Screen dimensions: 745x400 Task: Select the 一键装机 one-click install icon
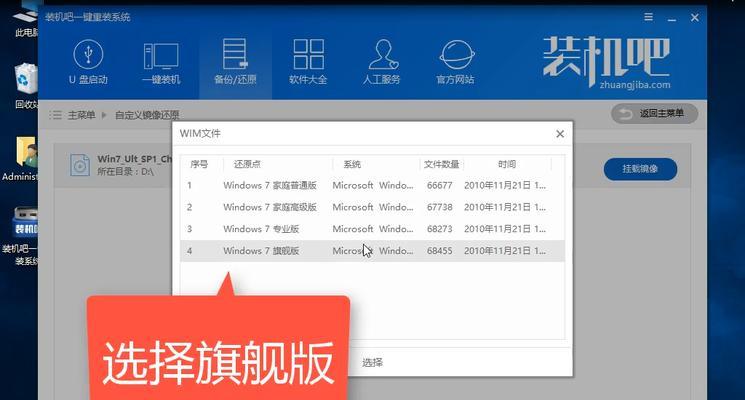(162, 62)
